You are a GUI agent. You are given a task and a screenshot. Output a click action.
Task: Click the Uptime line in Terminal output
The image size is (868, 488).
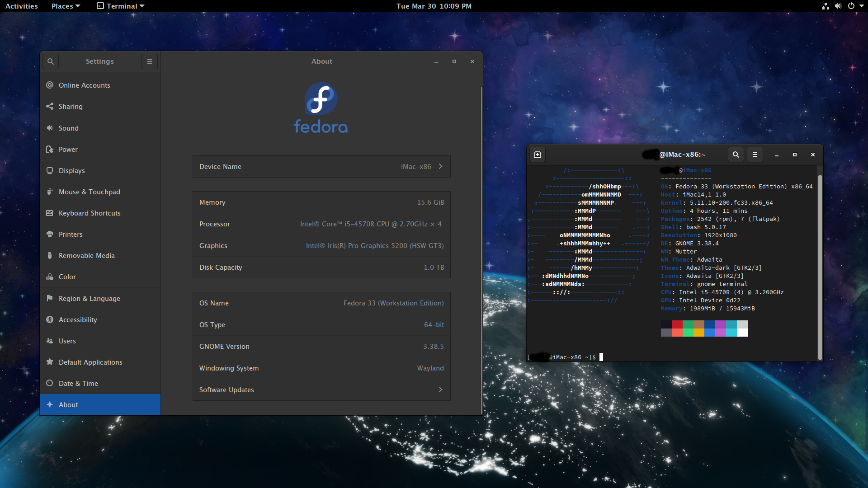point(704,211)
